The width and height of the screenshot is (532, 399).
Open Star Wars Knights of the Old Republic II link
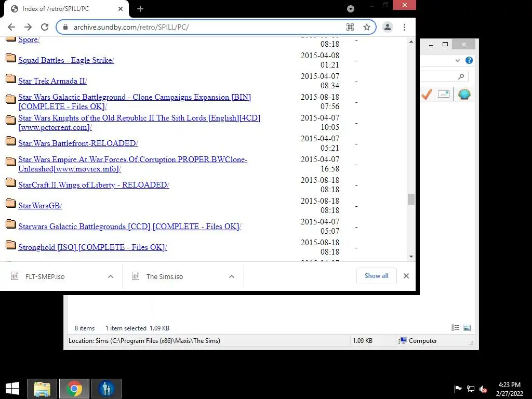pyautogui.click(x=139, y=123)
